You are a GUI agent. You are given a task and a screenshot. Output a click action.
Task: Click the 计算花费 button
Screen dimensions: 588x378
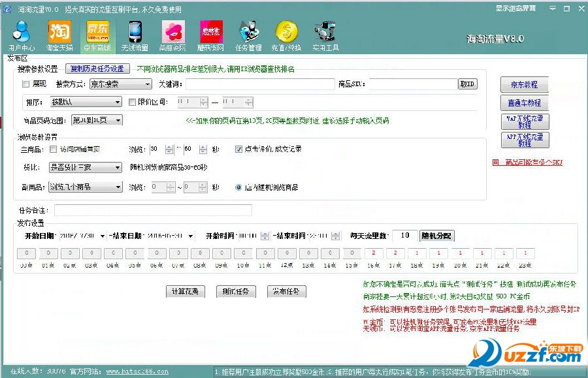click(186, 291)
